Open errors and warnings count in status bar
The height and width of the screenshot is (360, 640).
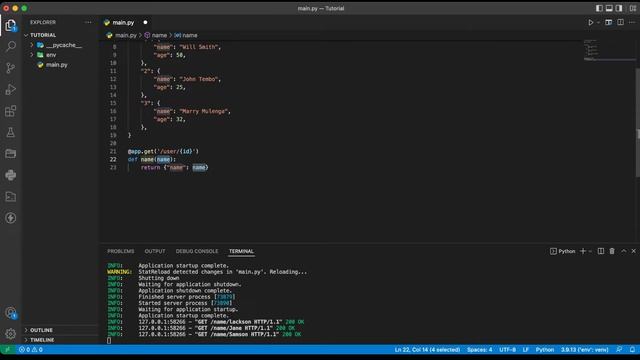tap(31, 349)
